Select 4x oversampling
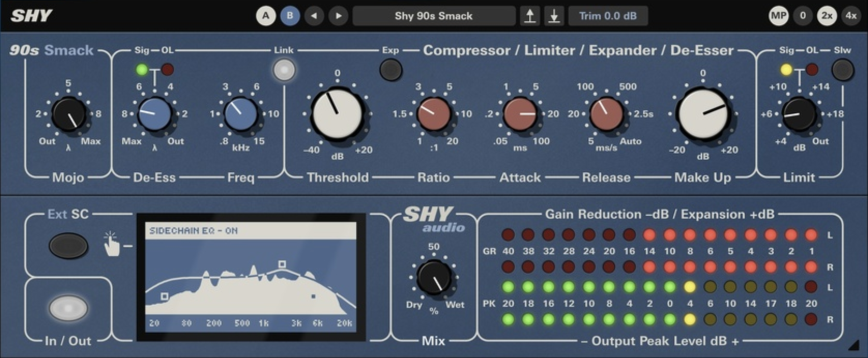Image resolution: width=868 pixels, height=358 pixels. pyautogui.click(x=851, y=16)
